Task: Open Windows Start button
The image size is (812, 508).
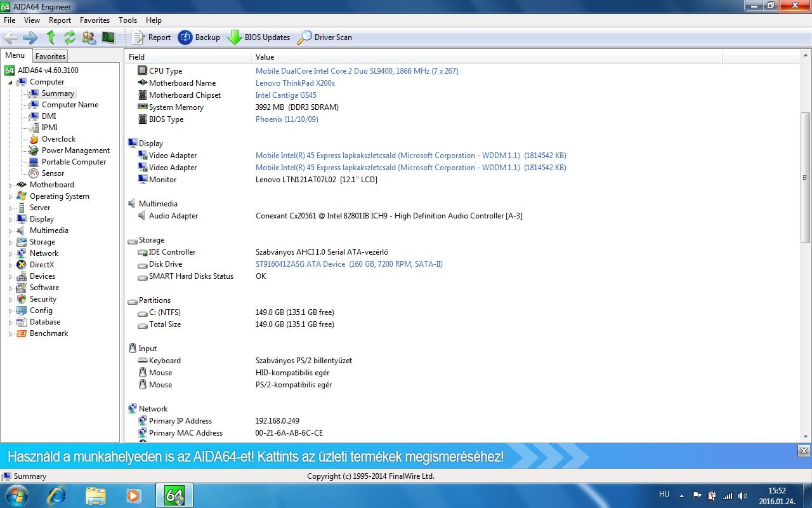Action: (16, 495)
